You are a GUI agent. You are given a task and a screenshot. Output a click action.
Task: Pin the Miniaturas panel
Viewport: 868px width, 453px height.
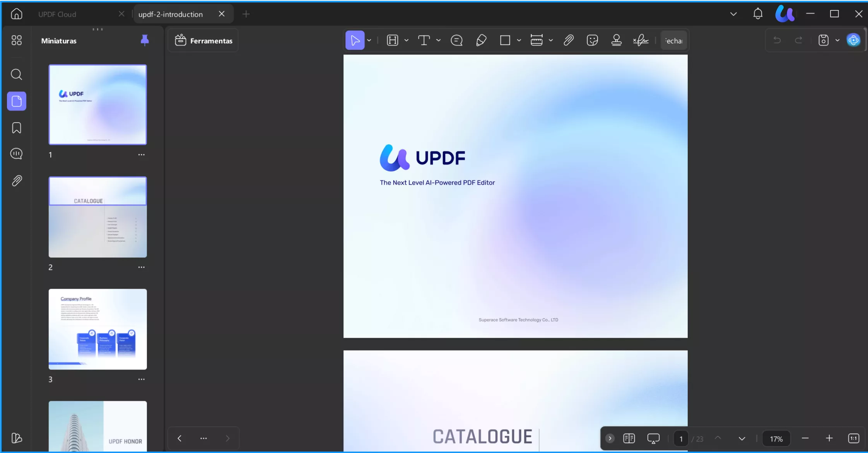click(x=145, y=40)
